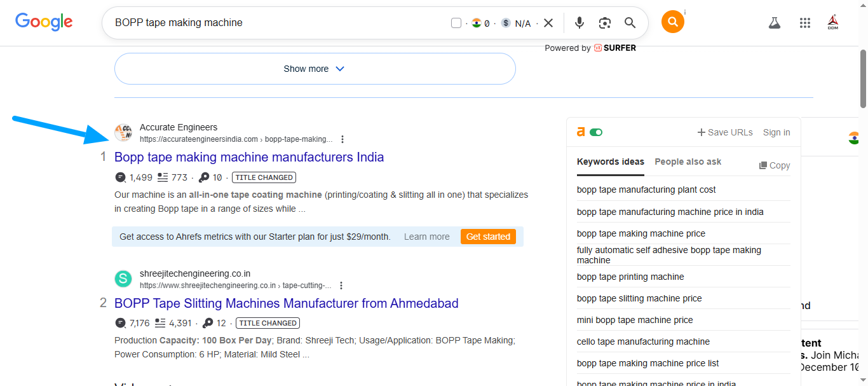Clear the search box with X icon

548,23
